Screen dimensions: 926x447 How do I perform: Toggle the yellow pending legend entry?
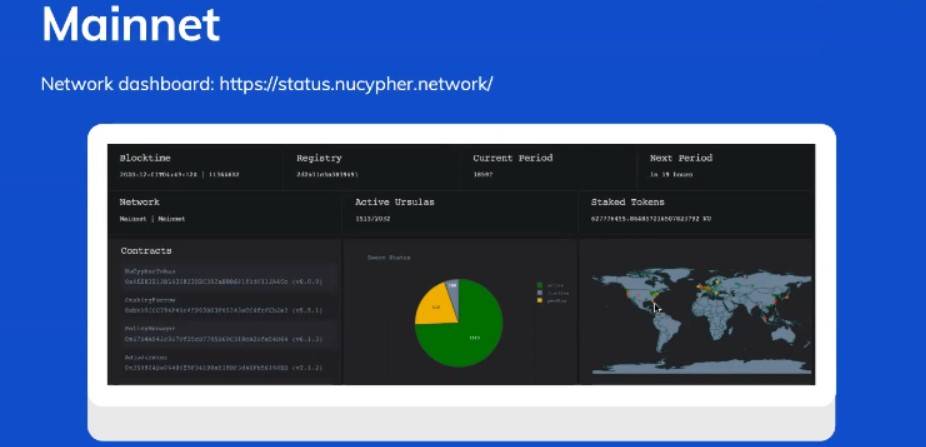tap(551, 301)
